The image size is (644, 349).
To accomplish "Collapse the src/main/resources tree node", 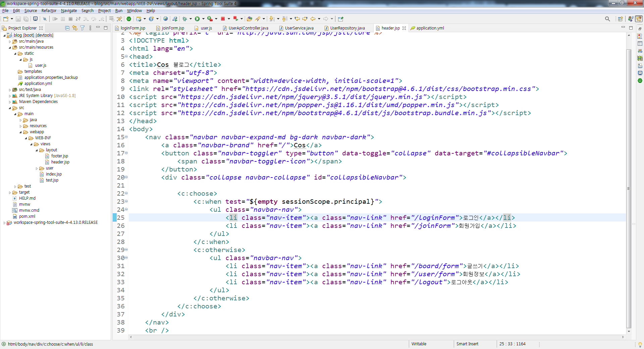I will (10, 48).
